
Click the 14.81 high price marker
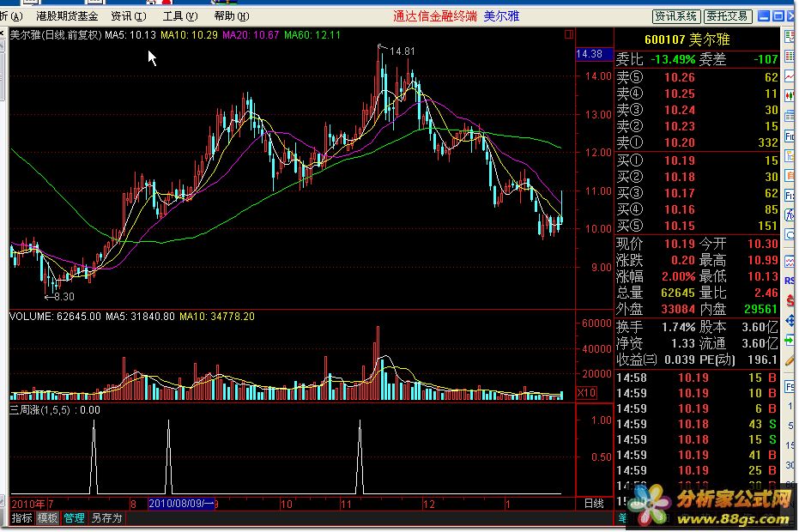pos(402,51)
